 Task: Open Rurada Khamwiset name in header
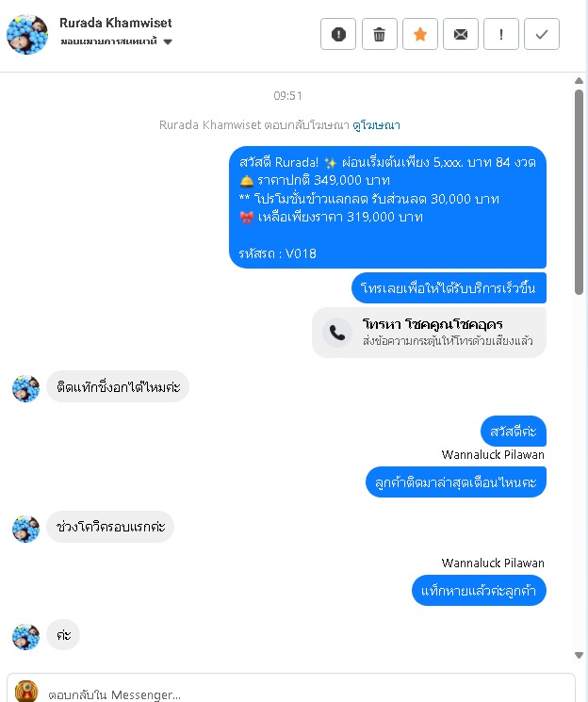coord(116,23)
